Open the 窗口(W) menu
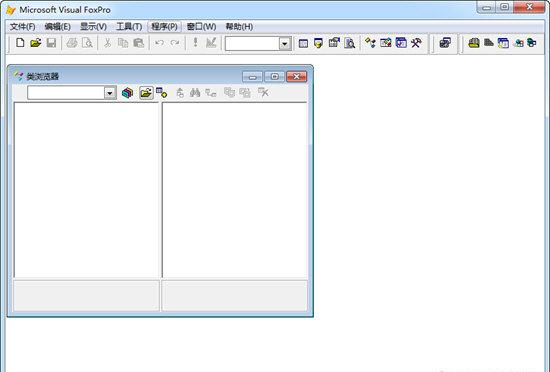 point(201,27)
